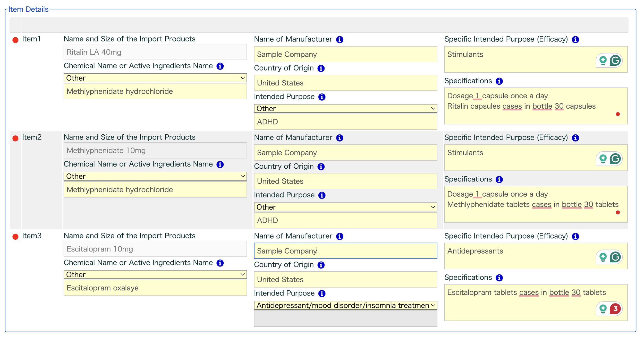Click Item2 ADHD intended purpose text field
This screenshot has width=644, height=338.
345,220
